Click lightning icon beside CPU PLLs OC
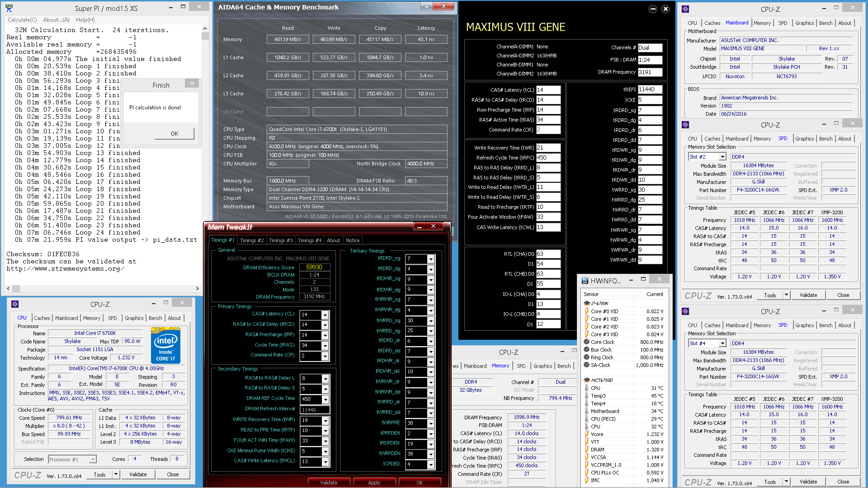 (587, 473)
